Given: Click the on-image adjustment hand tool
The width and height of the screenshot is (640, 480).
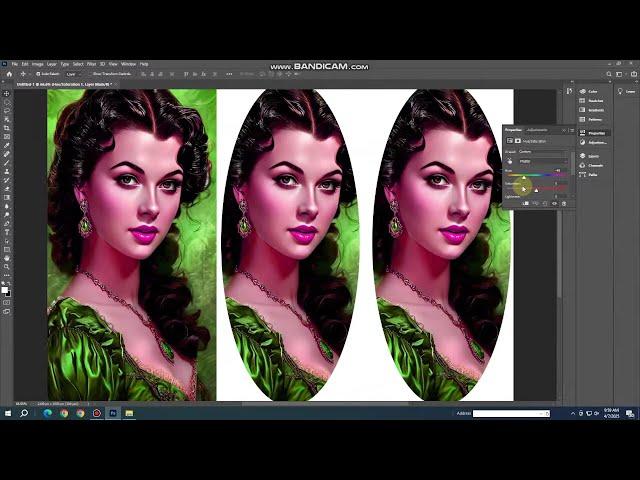Looking at the screenshot, I should pyautogui.click(x=510, y=162).
